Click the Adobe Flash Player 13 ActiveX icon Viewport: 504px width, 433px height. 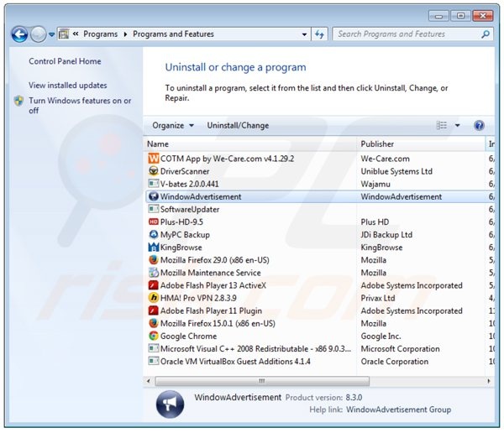[x=154, y=285]
